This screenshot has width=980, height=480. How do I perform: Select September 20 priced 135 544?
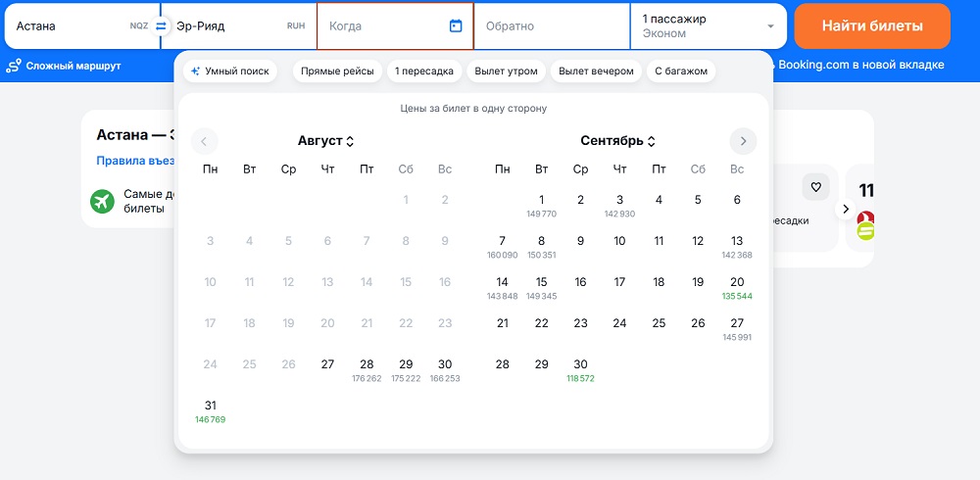click(737, 287)
